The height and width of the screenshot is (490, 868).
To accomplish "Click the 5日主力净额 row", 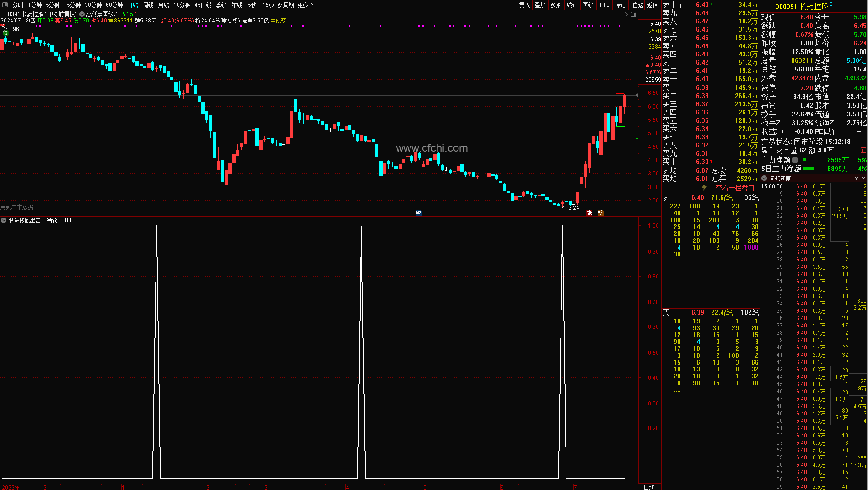I will [814, 169].
